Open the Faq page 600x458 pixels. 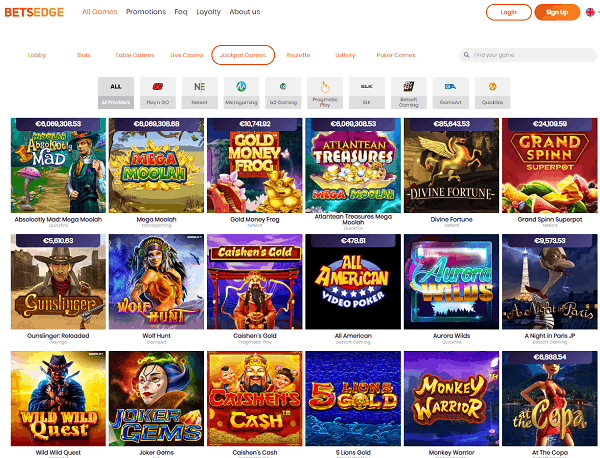point(181,12)
